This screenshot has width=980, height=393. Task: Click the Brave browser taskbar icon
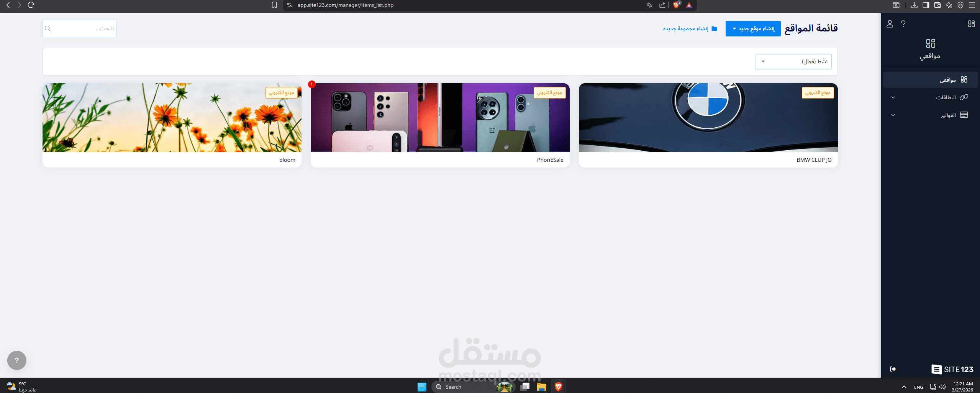coord(558,387)
